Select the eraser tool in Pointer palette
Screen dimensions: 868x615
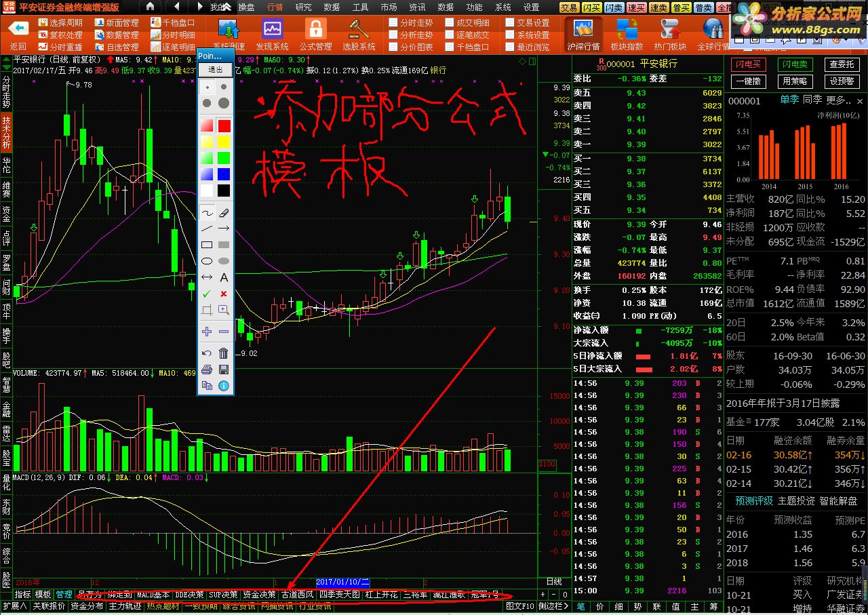224,213
